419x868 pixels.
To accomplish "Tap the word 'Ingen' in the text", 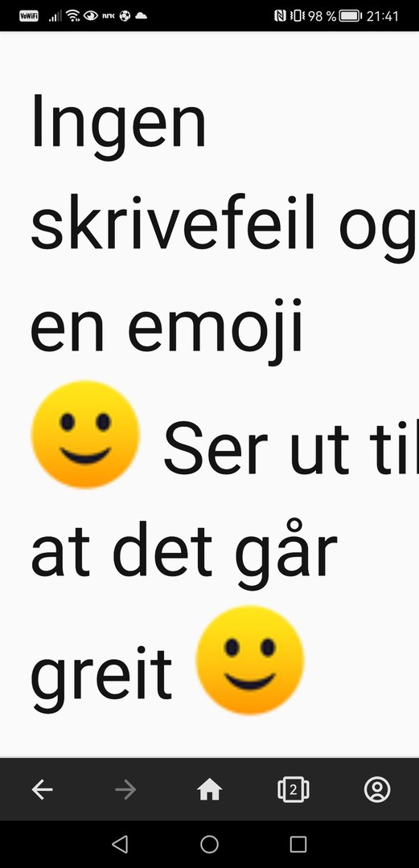I will tap(118, 121).
